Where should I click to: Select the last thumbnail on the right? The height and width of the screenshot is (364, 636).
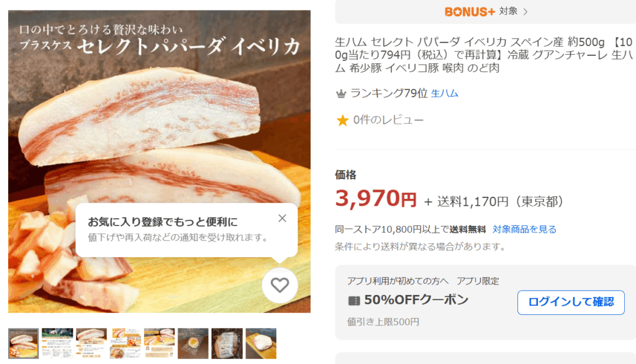261,344
